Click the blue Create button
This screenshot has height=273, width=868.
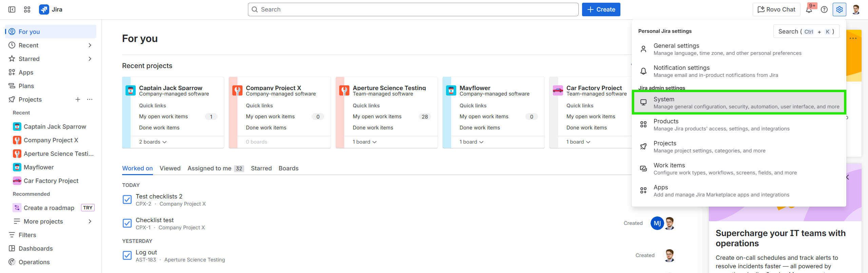click(601, 9)
